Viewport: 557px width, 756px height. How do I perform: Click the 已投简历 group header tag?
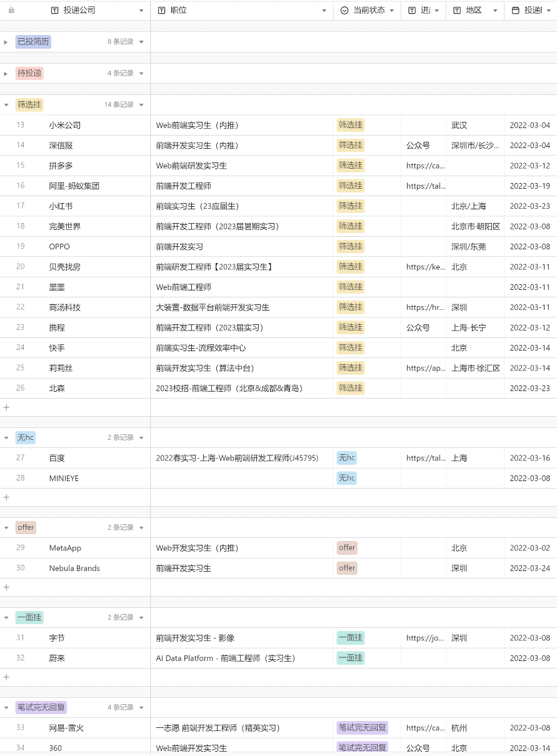click(x=33, y=42)
